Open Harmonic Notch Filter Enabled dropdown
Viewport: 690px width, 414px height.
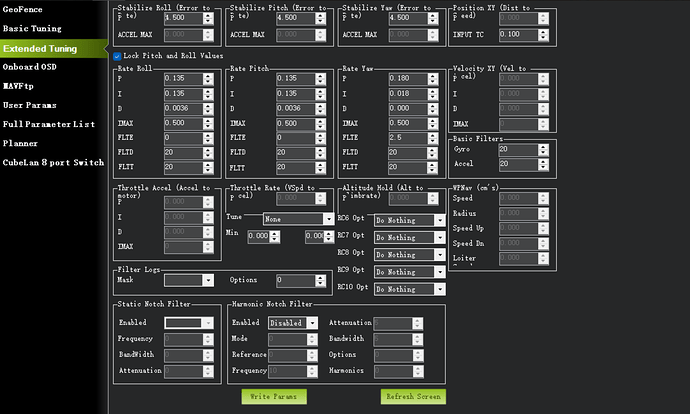293,323
